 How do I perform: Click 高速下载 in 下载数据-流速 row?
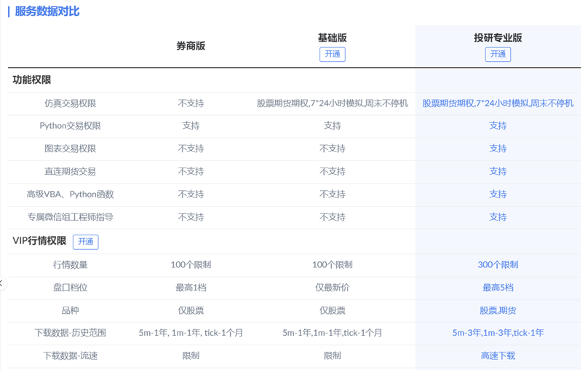coord(498,355)
